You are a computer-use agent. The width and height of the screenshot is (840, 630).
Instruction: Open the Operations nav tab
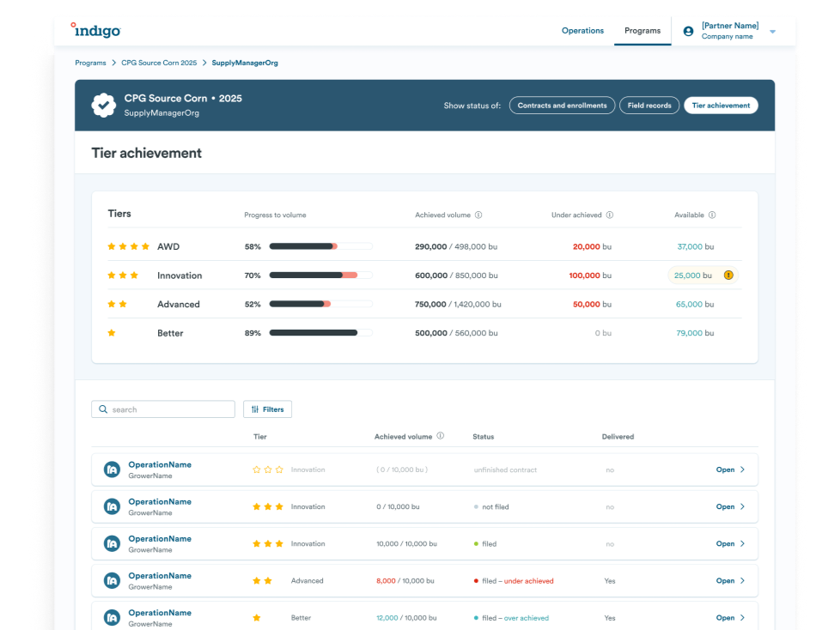tap(582, 31)
